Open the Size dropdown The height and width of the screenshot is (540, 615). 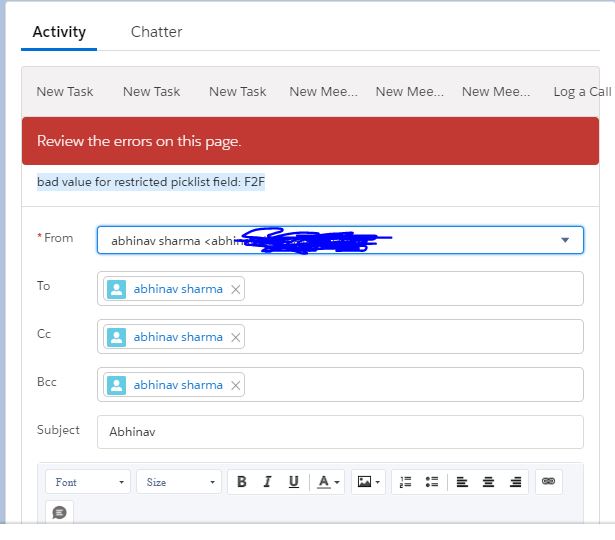click(x=180, y=482)
